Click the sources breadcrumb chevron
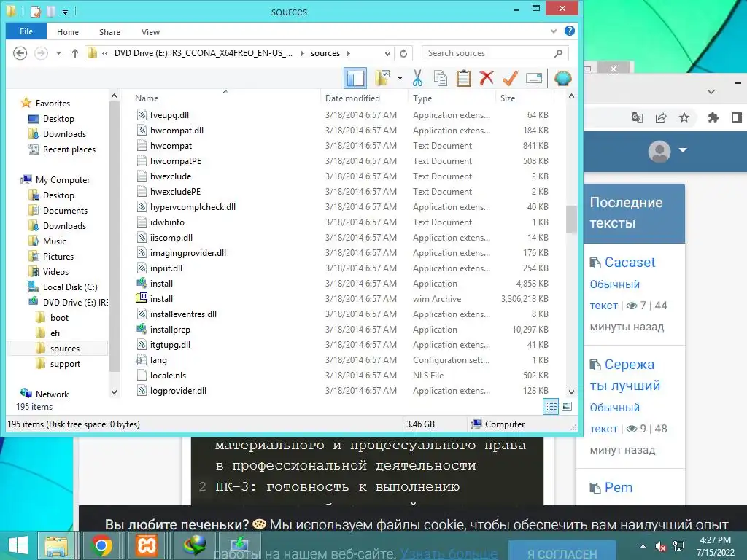This screenshot has height=560, width=747. click(x=349, y=53)
